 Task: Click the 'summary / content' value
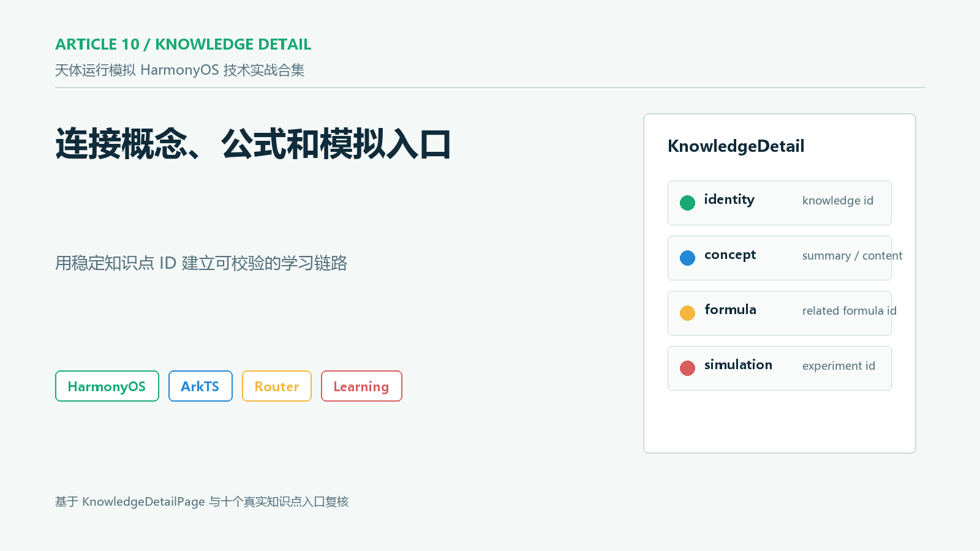(x=852, y=256)
